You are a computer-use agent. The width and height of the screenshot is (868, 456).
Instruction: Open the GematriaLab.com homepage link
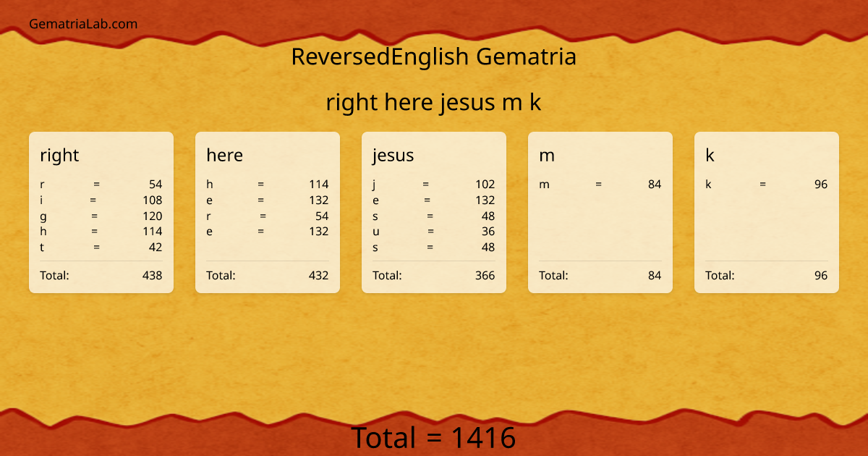point(82,23)
